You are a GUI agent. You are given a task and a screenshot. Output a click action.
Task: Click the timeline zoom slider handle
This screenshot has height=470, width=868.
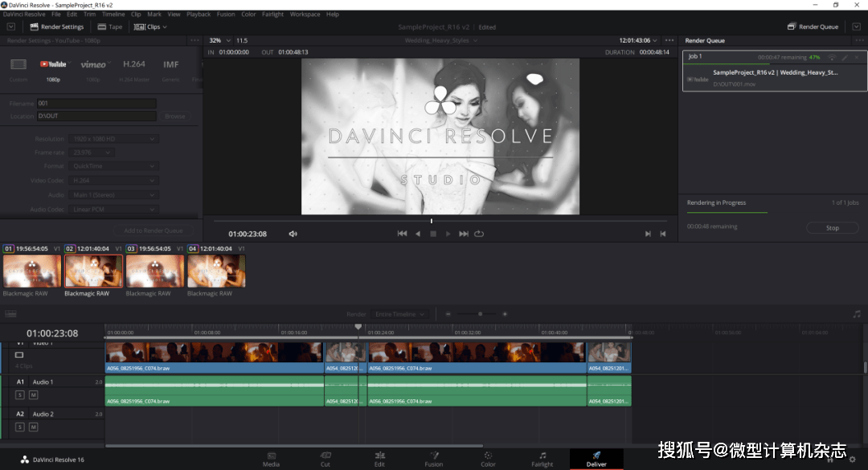coord(480,314)
